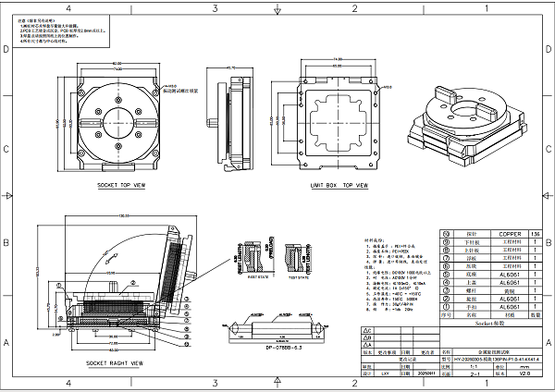Screen dimensions: 555x392
Task: Select the COPPER material cell
Action: tap(509, 235)
